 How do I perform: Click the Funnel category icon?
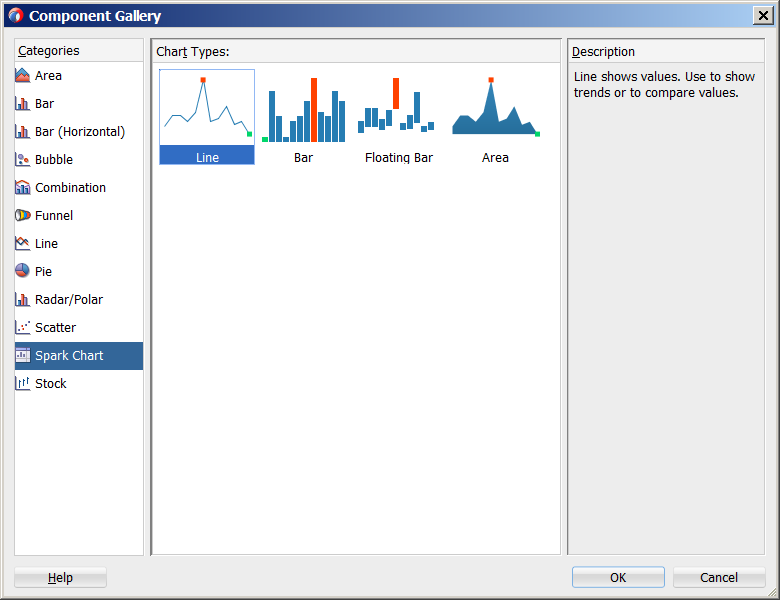click(x=22, y=215)
